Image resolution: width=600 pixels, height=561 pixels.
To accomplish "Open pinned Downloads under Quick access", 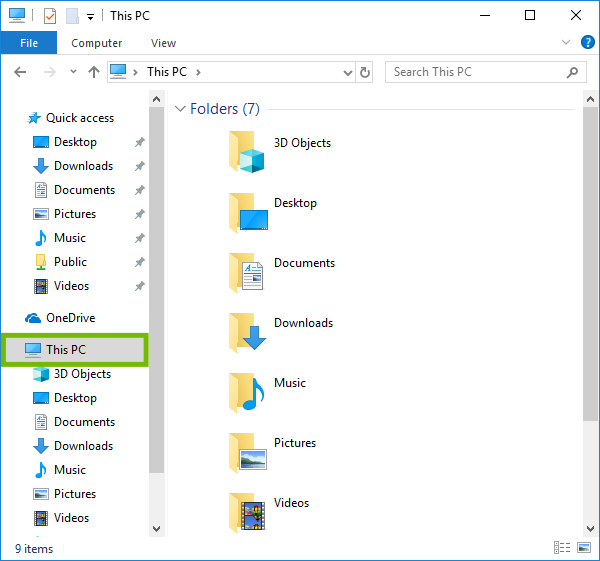I will [83, 166].
